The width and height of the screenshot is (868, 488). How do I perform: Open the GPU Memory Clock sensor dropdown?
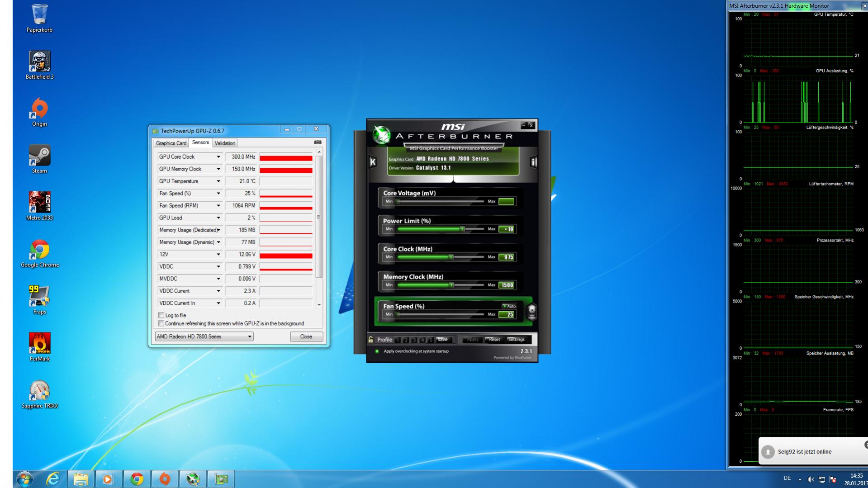[x=218, y=169]
